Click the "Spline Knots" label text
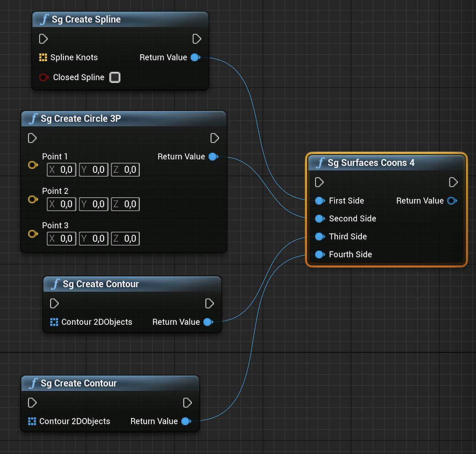The height and width of the screenshot is (454, 476). pyautogui.click(x=74, y=57)
